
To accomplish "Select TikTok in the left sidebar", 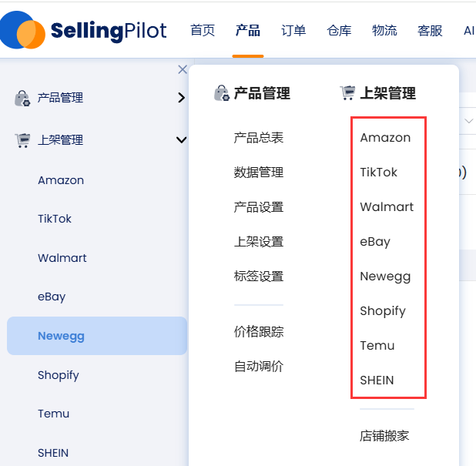I will (55, 219).
